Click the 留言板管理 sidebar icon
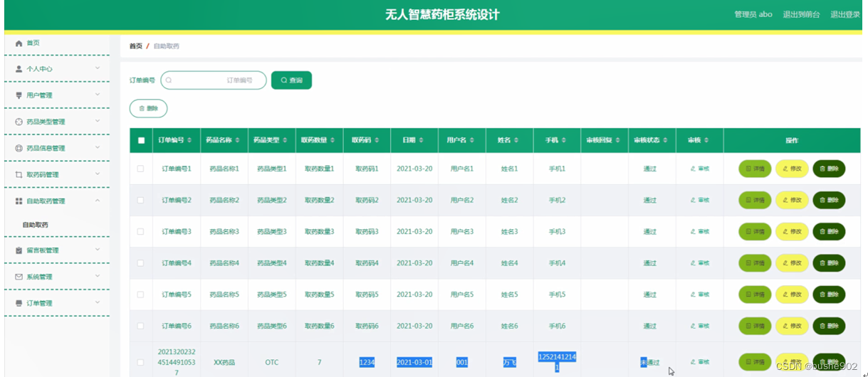868x377 pixels. 19,250
